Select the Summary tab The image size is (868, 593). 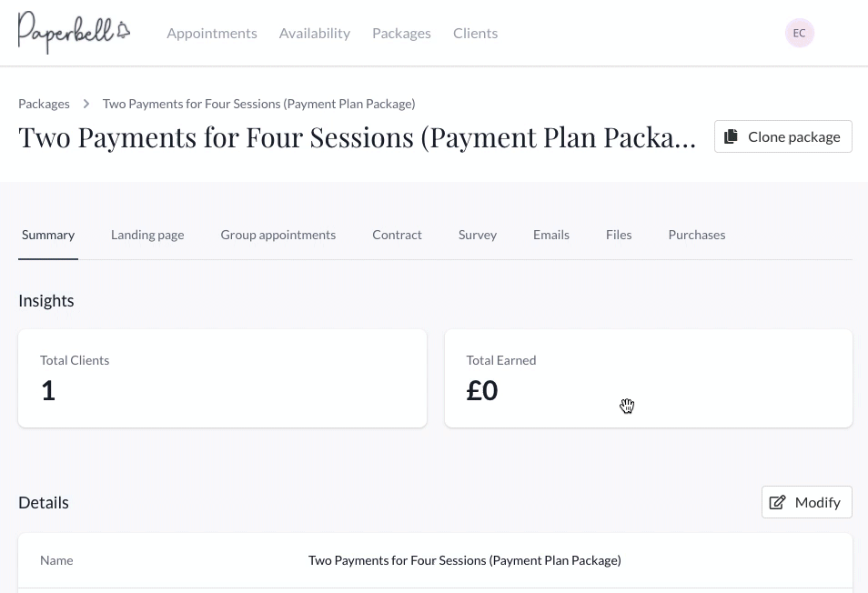click(48, 235)
